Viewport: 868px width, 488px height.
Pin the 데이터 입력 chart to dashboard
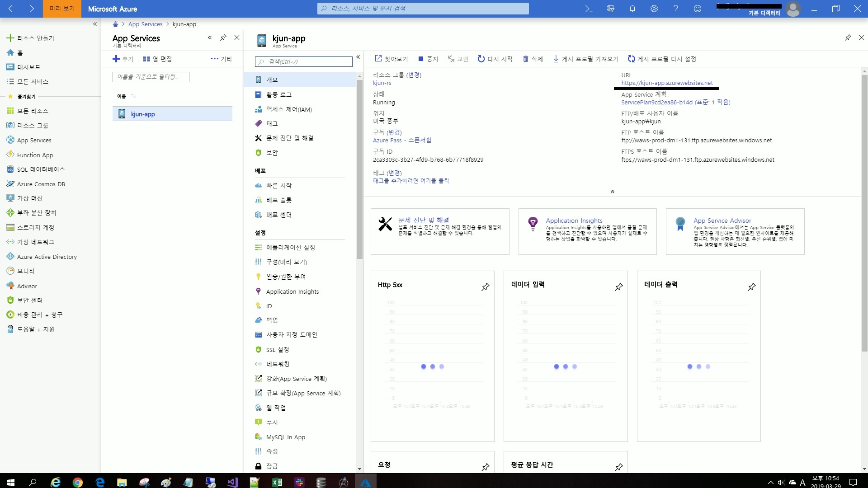click(x=618, y=287)
